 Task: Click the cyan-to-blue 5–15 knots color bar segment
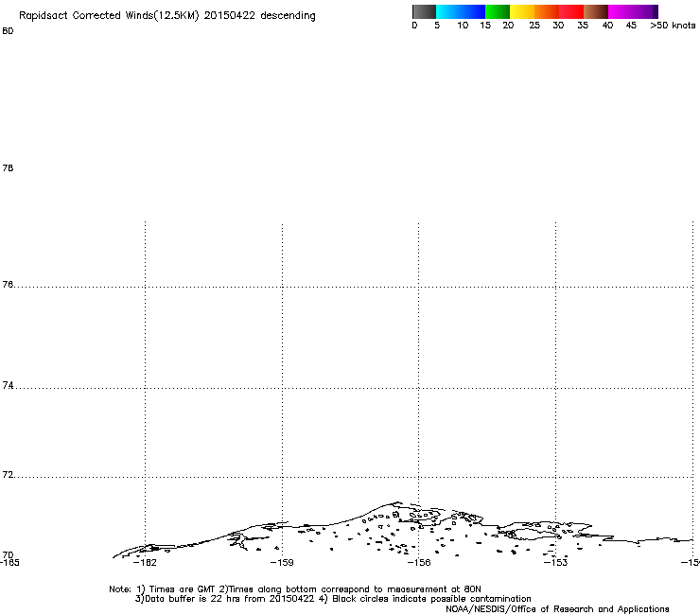pyautogui.click(x=461, y=11)
